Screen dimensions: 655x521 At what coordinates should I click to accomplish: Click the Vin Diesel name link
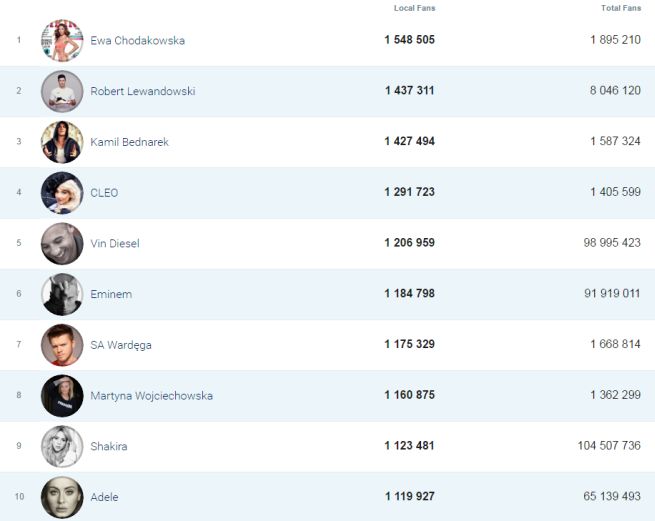[116, 244]
